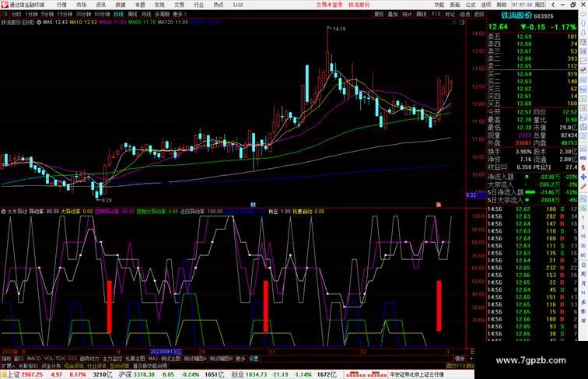Viewport: 588px width, 379px height.
Task: Click the plus icon next to 模板
Action: (471, 359)
